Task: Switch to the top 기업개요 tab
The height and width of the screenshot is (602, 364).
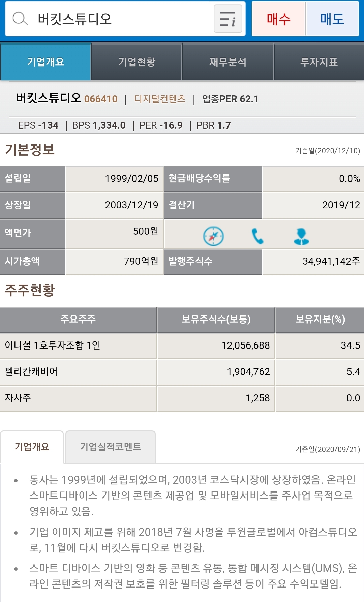Action: (46, 62)
